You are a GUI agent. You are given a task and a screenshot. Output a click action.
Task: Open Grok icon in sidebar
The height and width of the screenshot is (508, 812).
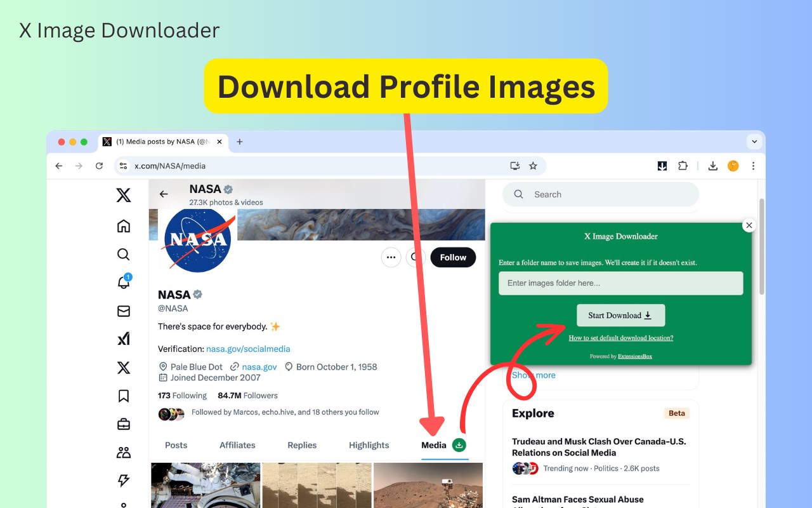[x=124, y=339]
